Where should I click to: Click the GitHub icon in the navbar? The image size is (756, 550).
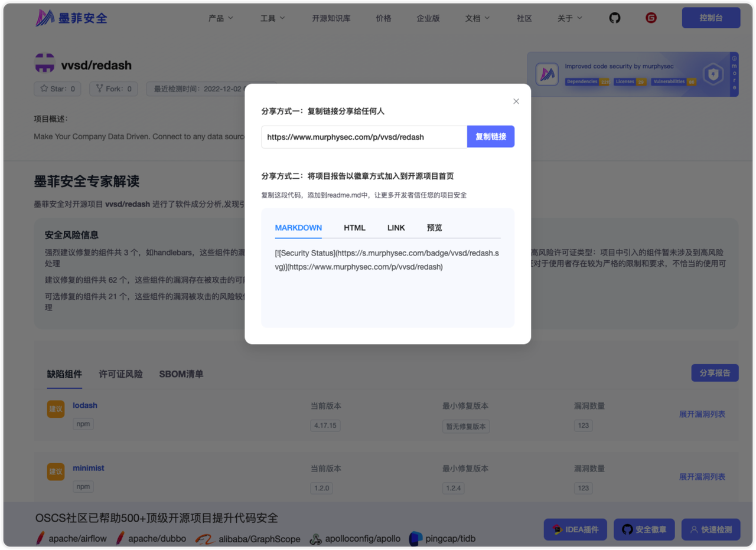(x=615, y=18)
